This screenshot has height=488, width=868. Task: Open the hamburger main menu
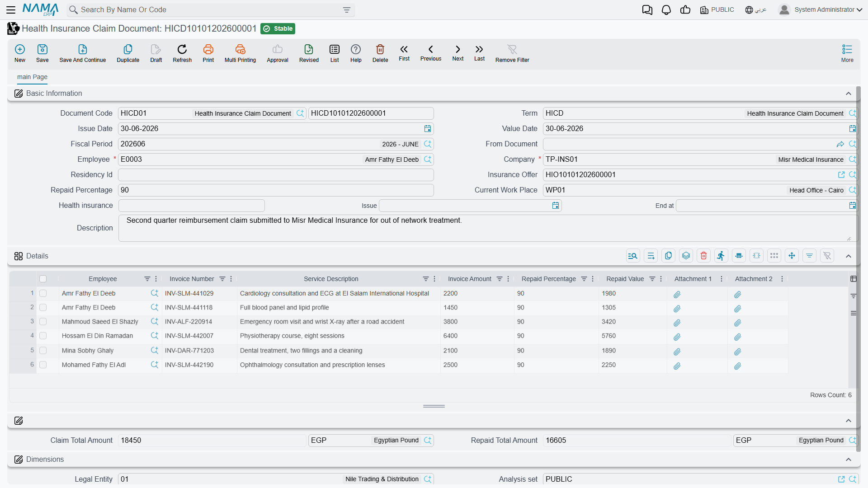(x=11, y=10)
